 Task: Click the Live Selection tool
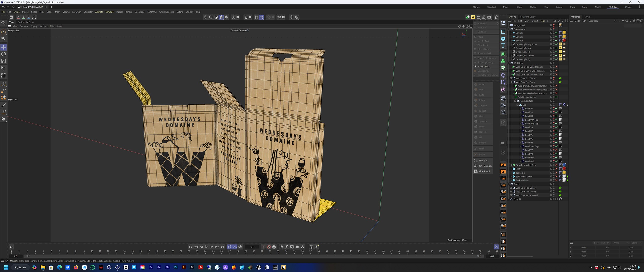4,32
